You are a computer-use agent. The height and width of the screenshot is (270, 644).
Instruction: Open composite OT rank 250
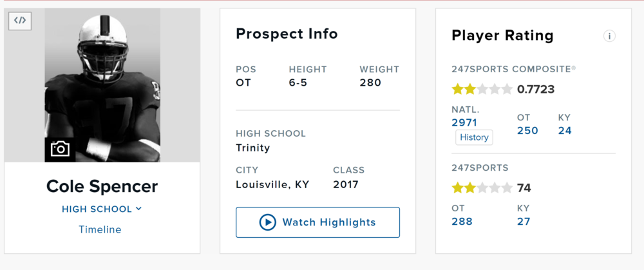(x=527, y=130)
